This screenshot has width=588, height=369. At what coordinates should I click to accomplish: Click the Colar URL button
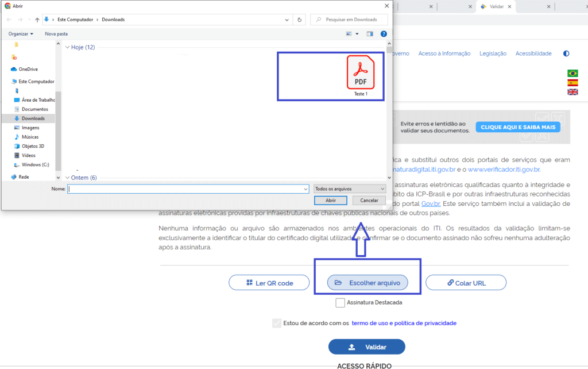coord(466,283)
